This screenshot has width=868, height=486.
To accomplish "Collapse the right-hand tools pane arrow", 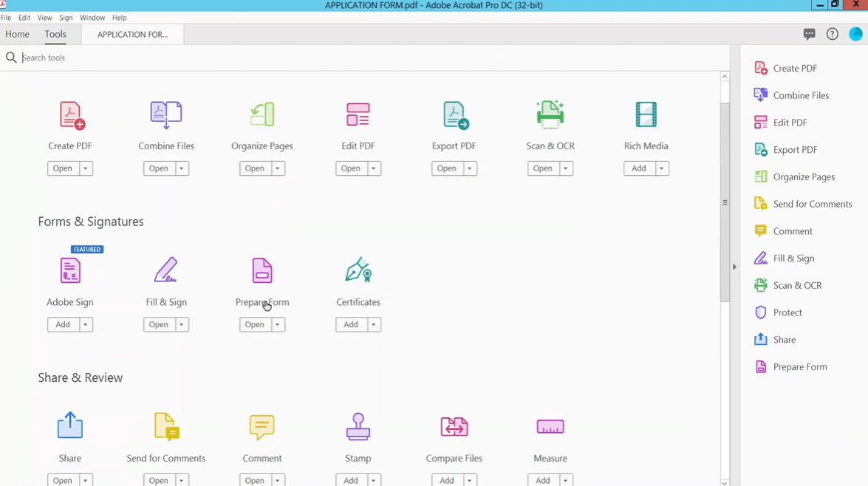I will [734, 267].
